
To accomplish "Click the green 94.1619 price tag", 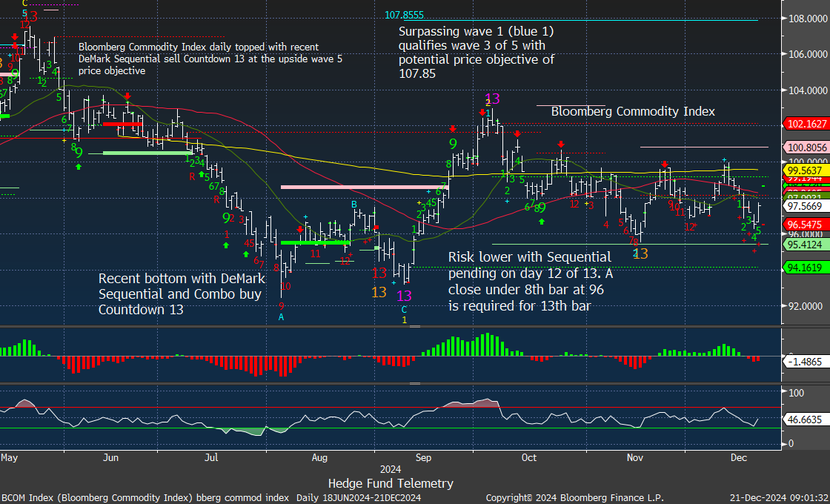I will pos(807,268).
